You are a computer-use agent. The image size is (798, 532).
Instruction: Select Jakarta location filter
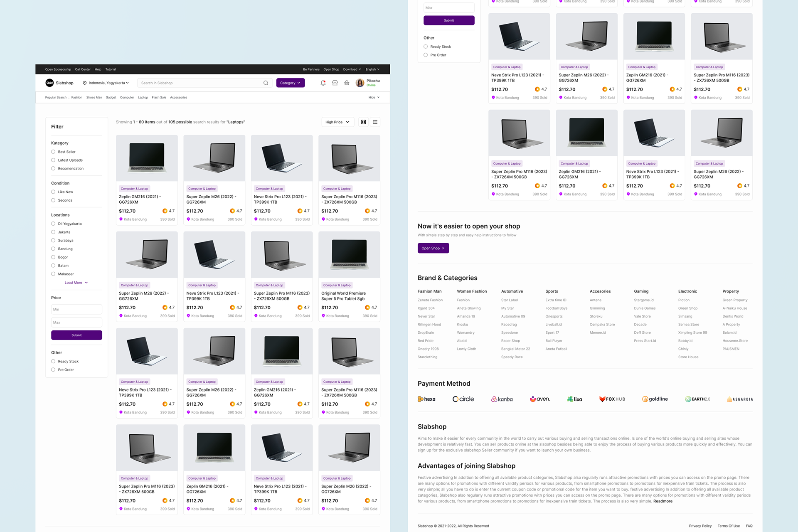(x=53, y=232)
